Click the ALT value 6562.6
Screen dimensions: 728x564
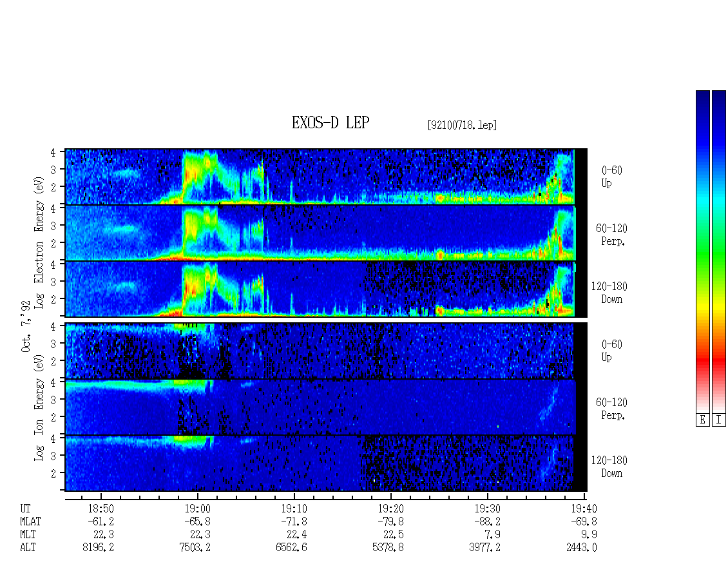point(292,548)
